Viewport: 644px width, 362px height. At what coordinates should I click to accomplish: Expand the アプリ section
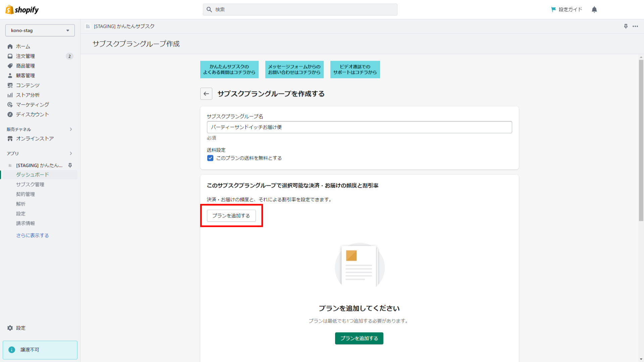[x=71, y=153]
